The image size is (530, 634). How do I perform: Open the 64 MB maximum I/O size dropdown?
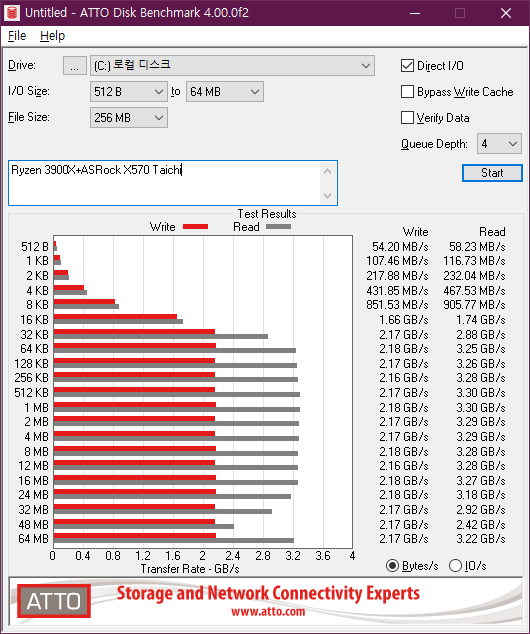pos(225,92)
